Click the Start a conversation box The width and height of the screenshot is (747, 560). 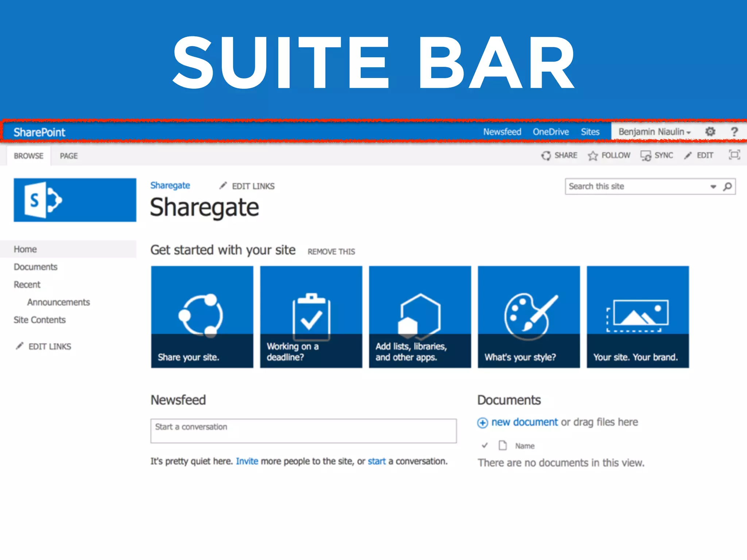303,431
